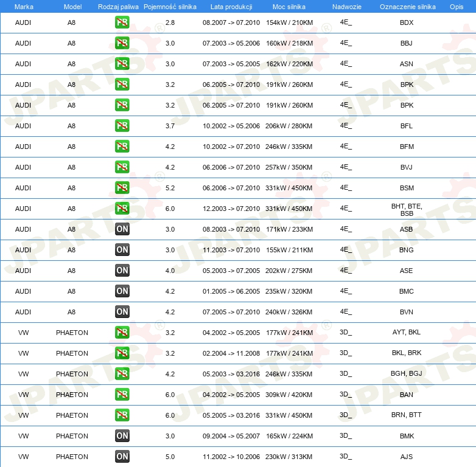
Task: Click the Marka column header
Action: tap(24, 7)
